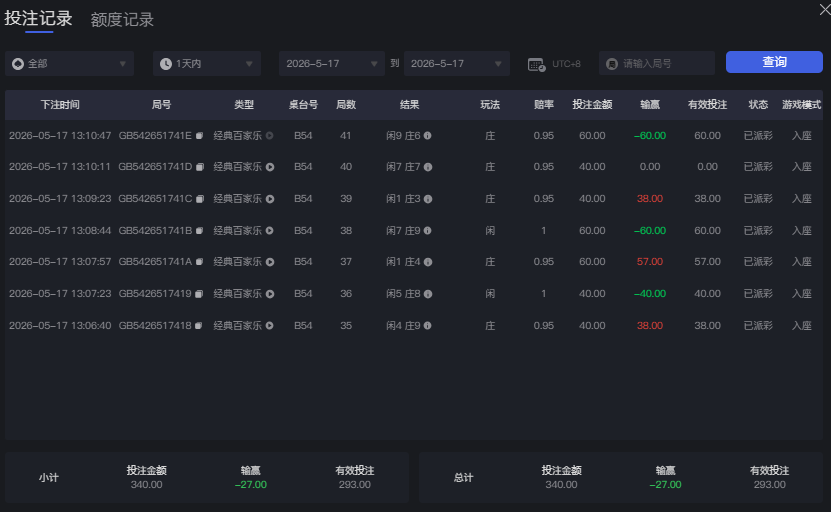The height and width of the screenshot is (512, 831).
Task: Switch to the 投注记录 tab
Action: click(x=38, y=19)
